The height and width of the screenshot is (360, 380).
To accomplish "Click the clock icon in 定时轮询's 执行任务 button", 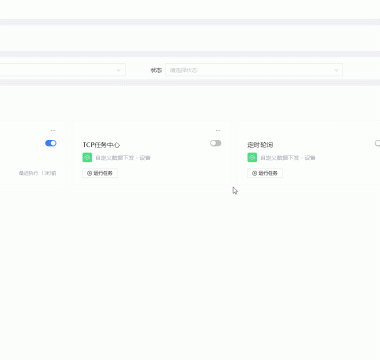I will (x=254, y=173).
